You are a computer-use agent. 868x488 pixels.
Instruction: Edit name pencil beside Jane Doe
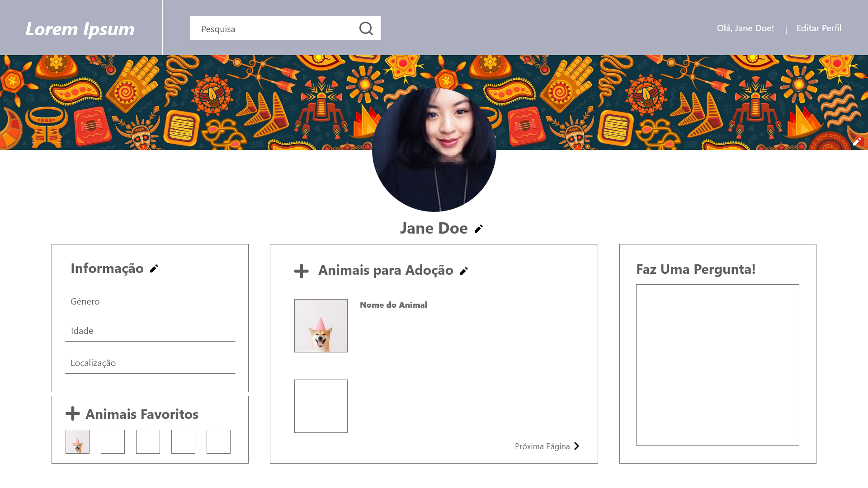click(478, 229)
